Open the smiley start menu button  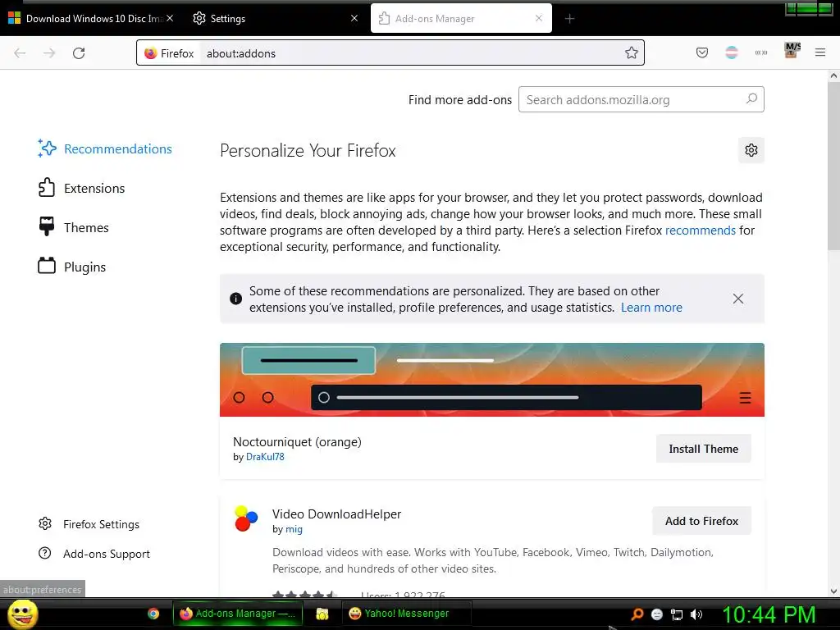(x=22, y=614)
